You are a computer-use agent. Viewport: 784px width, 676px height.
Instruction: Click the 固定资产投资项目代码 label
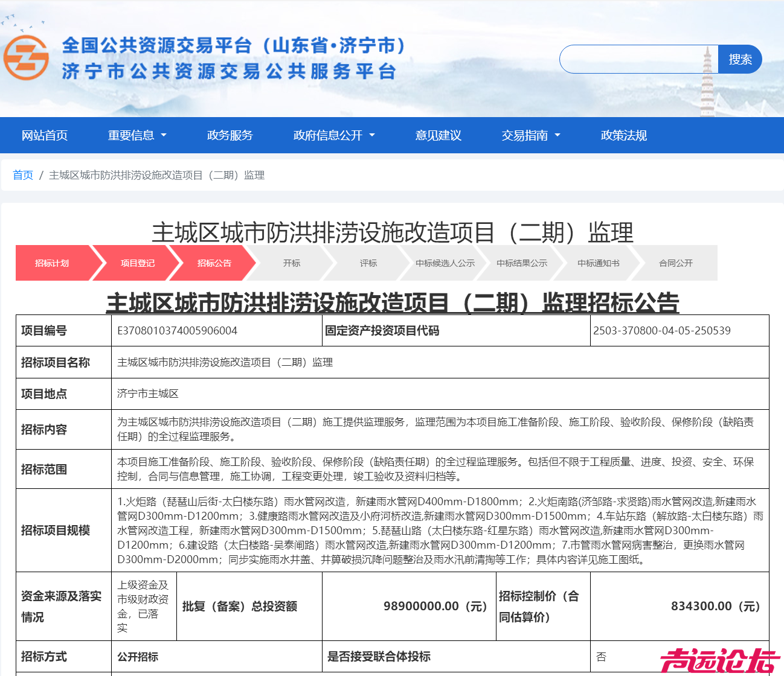click(x=382, y=331)
